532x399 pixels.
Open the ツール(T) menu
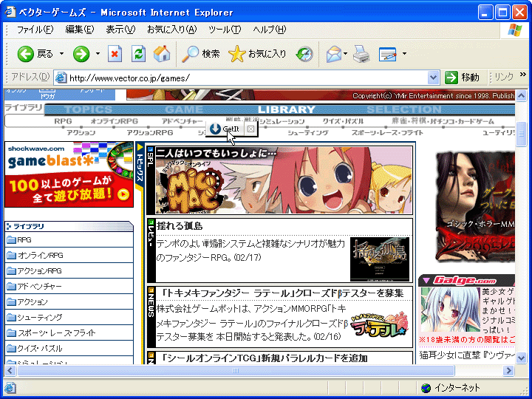click(225, 30)
